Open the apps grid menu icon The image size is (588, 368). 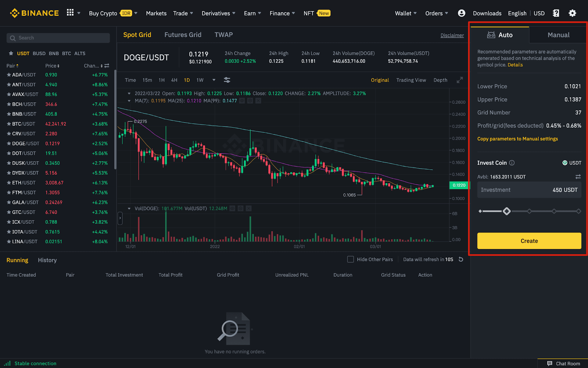[x=70, y=13]
